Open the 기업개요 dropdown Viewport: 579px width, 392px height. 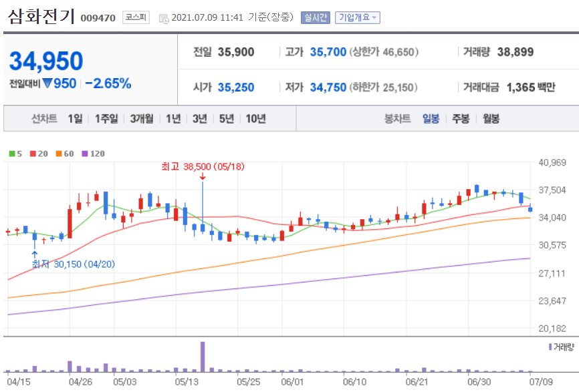coord(358,17)
